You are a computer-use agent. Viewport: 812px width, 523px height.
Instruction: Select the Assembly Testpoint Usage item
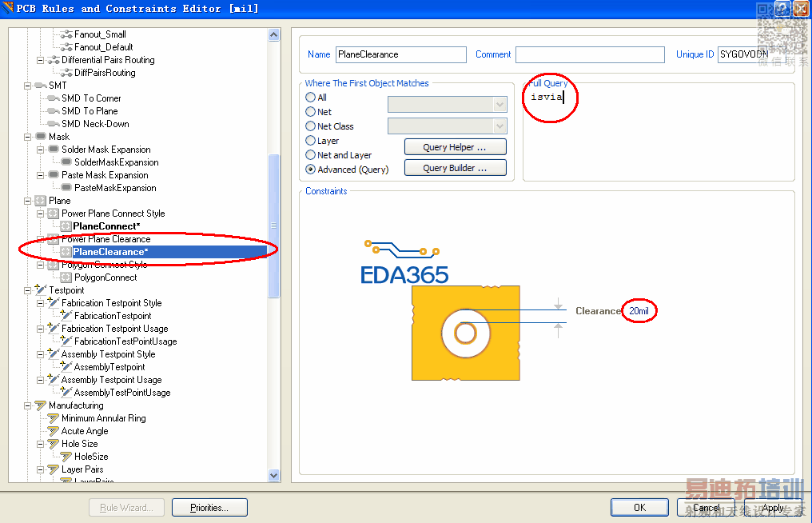[x=111, y=380]
